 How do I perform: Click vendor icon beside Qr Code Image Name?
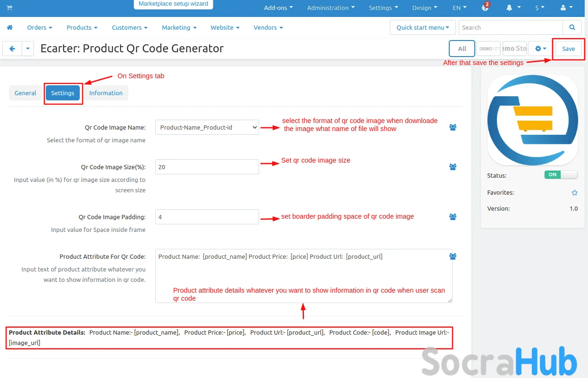click(453, 127)
